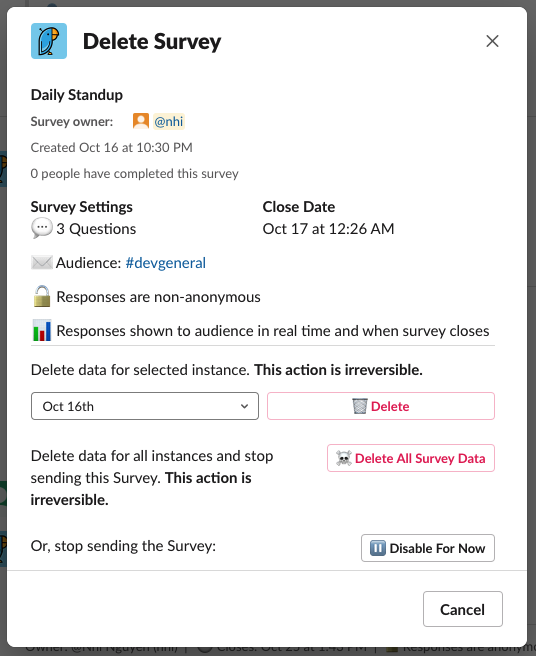536x656 pixels.
Task: Expand the instance dropdown chevron arrow
Action: [244, 406]
